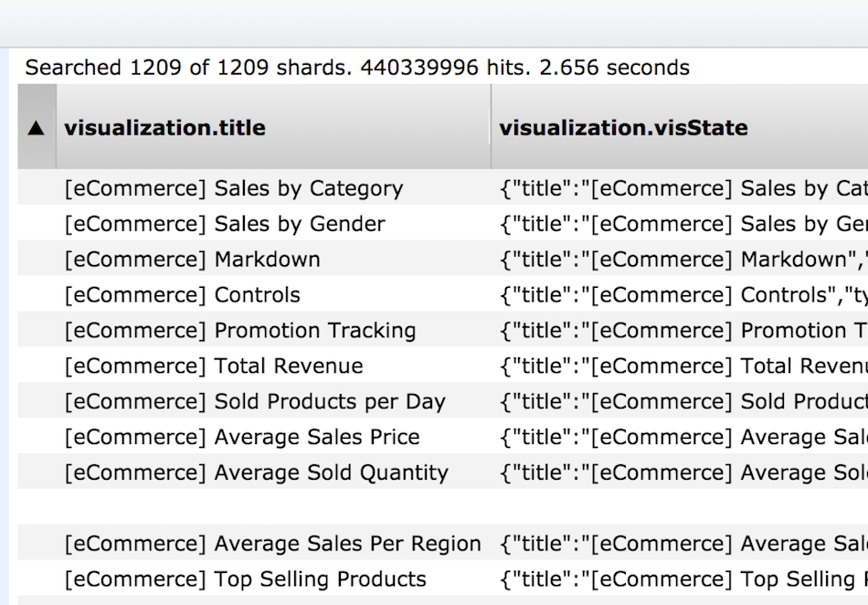Click the visState JSON for Sales by Category
The width and height of the screenshot is (868, 605).
pos(683,189)
